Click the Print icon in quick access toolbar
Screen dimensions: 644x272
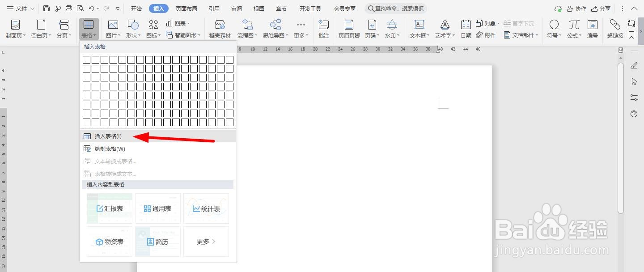tap(69, 8)
